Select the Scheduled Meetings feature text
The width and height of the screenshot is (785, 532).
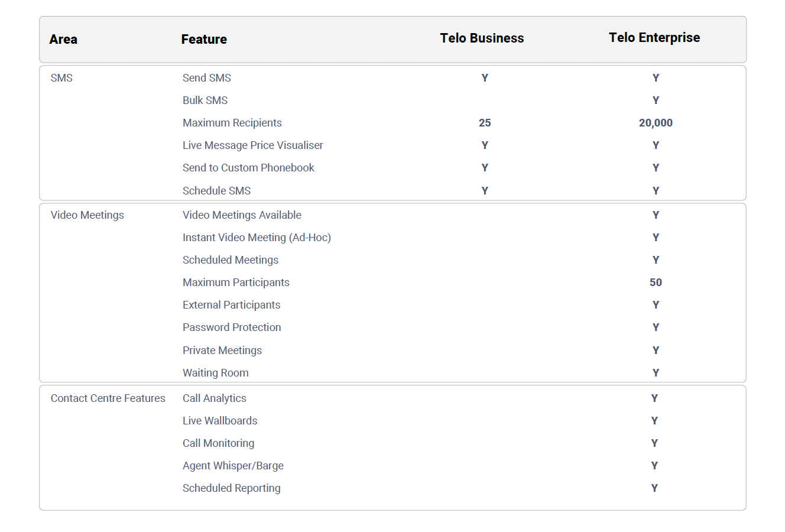231,260
